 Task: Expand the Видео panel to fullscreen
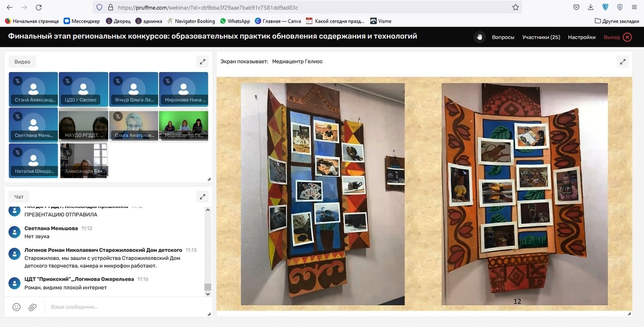(202, 62)
